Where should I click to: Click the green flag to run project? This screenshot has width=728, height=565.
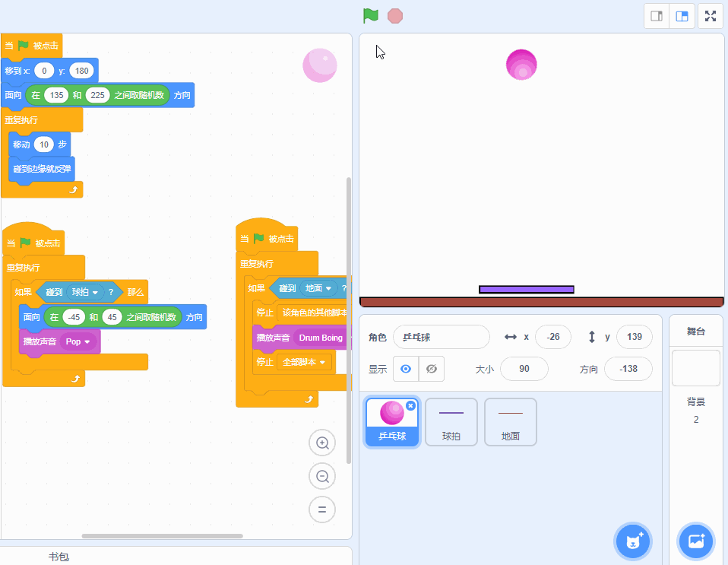(x=370, y=16)
